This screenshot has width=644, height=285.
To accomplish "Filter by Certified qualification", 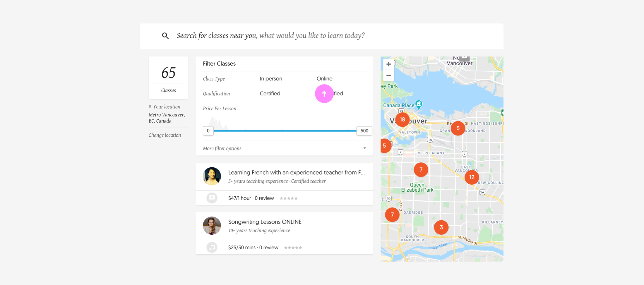I will tap(270, 94).
